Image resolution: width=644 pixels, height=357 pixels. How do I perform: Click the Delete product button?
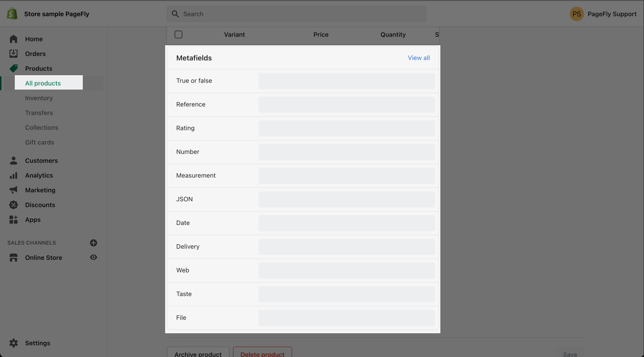click(262, 353)
